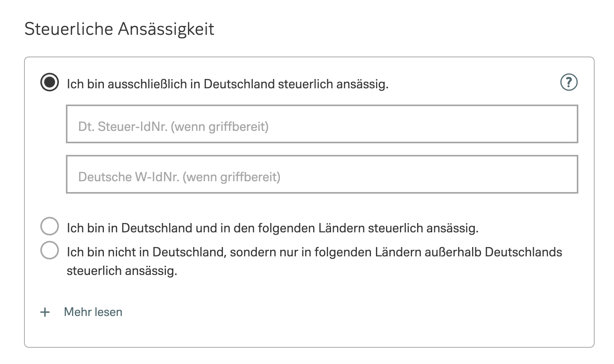This screenshot has width=614, height=364.
Task: Pick the empty radio above 'nicht in Deutschland'
Action: [50, 226]
